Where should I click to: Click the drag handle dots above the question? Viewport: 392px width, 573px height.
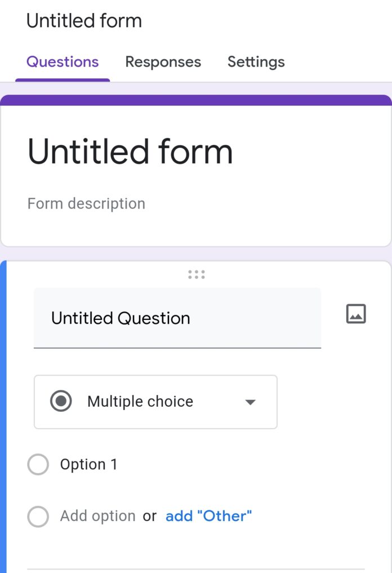click(196, 274)
